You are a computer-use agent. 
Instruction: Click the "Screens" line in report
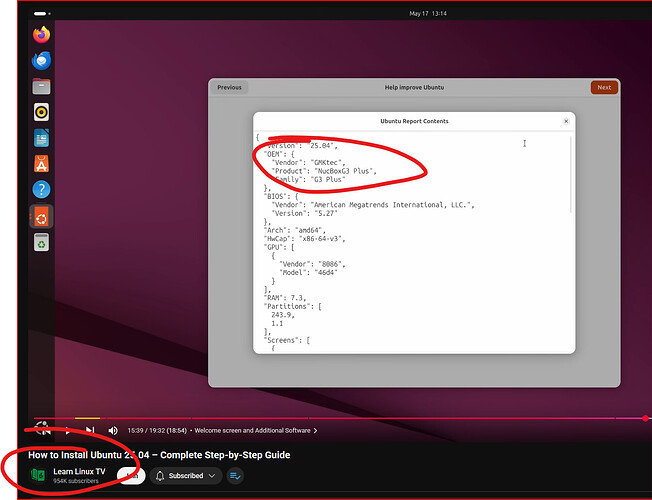point(286,340)
